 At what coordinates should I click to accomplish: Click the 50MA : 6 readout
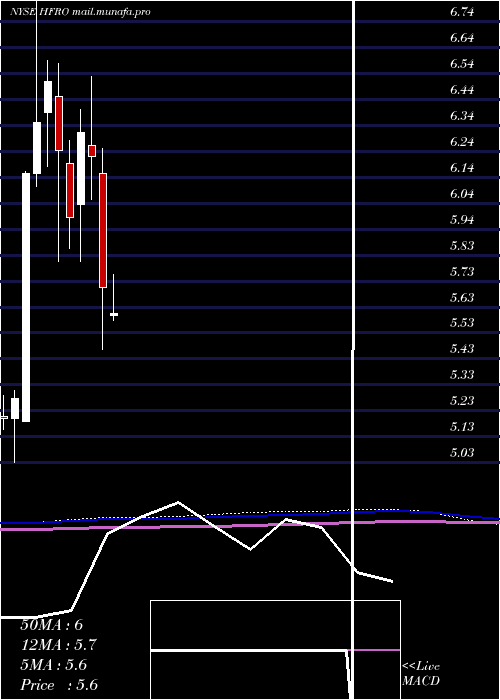tap(51, 625)
